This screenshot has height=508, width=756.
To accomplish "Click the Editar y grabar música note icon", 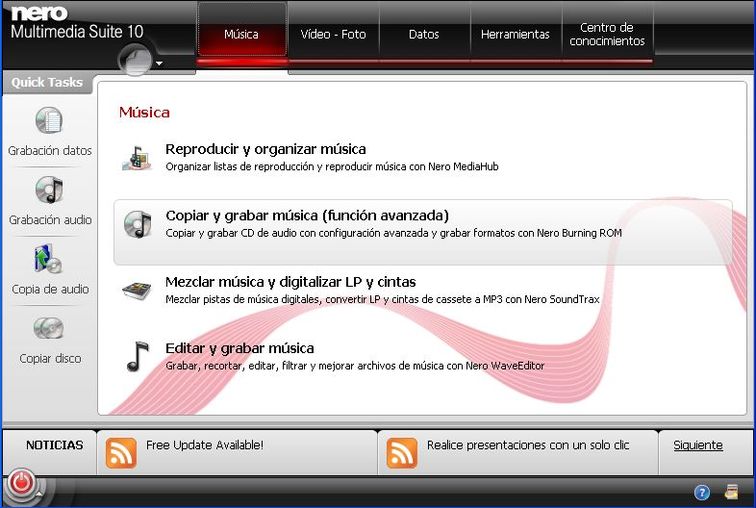I will (137, 357).
